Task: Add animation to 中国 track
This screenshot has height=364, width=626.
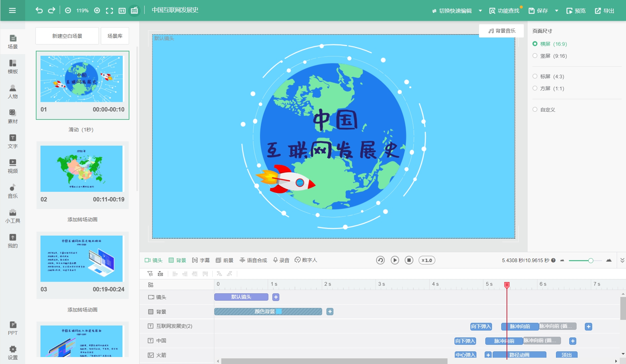Action: (573, 341)
